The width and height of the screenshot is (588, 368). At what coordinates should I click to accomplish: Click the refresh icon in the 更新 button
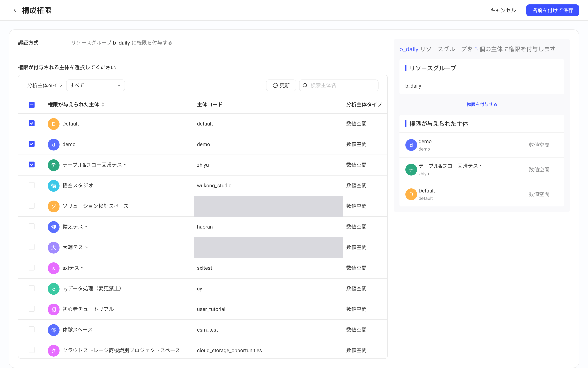click(x=275, y=85)
